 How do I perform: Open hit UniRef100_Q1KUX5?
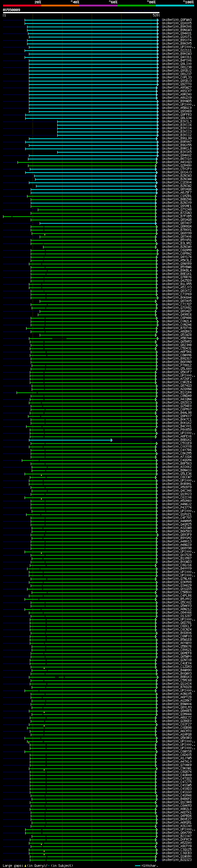click(x=177, y=23)
